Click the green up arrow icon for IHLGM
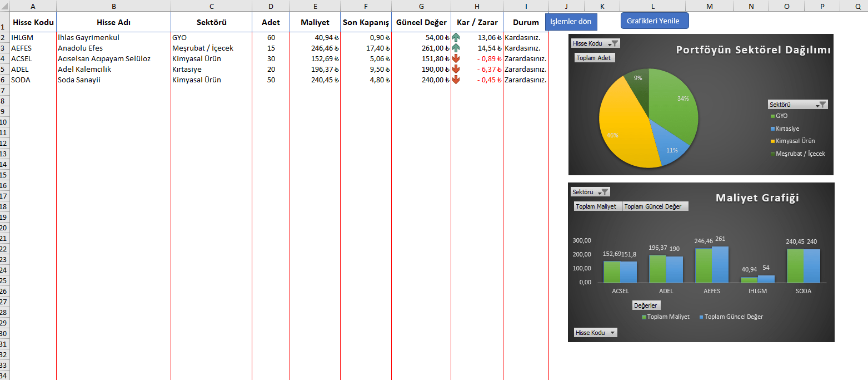 [456, 38]
